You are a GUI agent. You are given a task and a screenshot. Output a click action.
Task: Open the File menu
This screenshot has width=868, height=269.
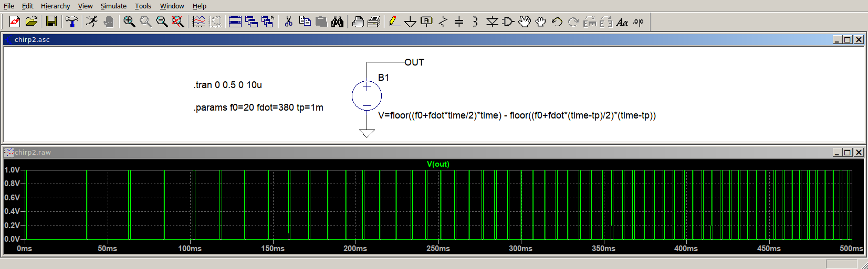(9, 6)
